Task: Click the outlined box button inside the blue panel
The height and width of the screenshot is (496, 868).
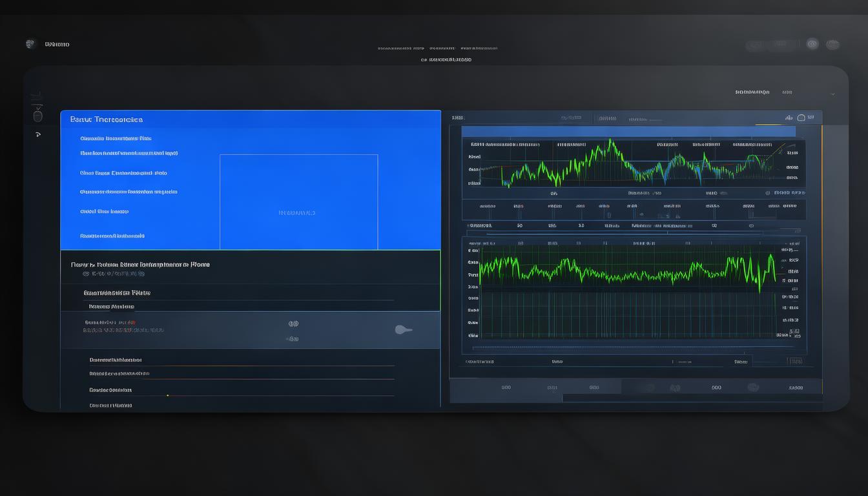Action: coord(298,201)
